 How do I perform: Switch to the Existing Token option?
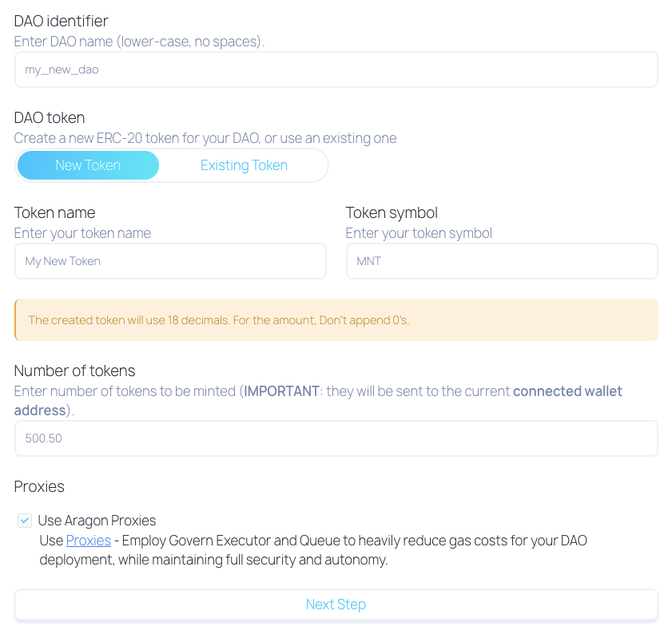244,165
